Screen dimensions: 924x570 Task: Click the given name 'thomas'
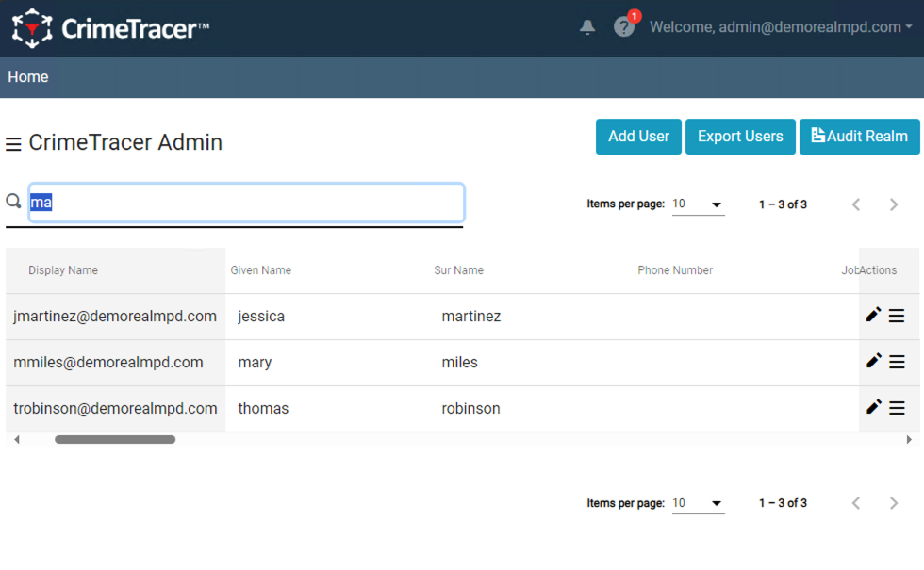coord(263,408)
